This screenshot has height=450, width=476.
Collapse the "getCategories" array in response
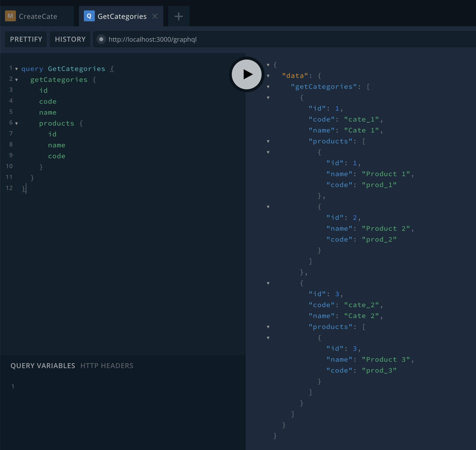[x=268, y=87]
